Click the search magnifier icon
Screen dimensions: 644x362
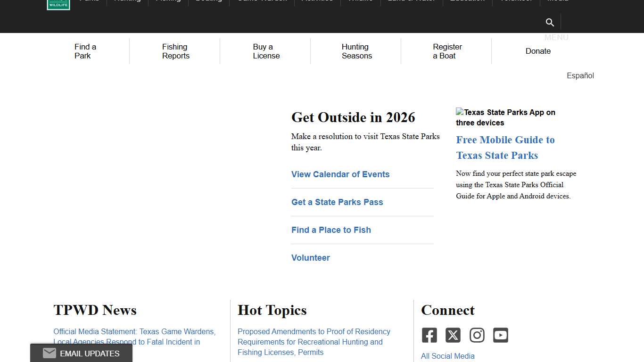[550, 22]
